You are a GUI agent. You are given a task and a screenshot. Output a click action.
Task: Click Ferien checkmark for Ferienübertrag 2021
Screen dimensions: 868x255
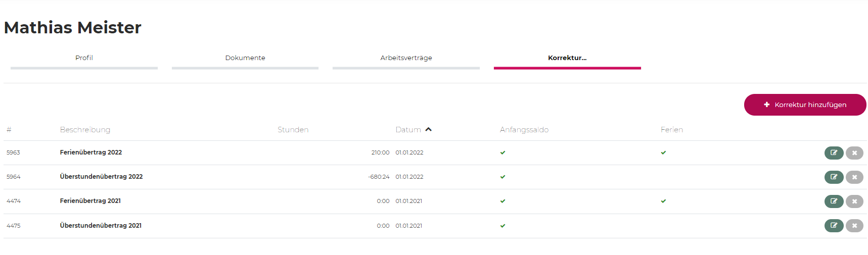(x=663, y=201)
